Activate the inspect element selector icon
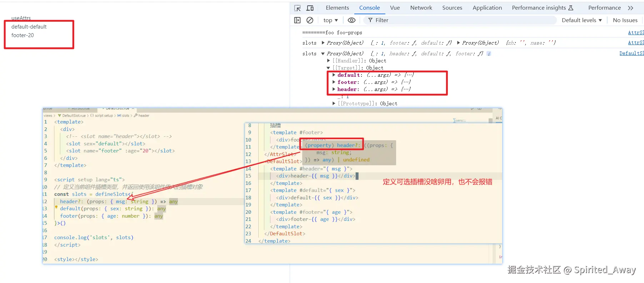The height and width of the screenshot is (283, 644). (297, 8)
